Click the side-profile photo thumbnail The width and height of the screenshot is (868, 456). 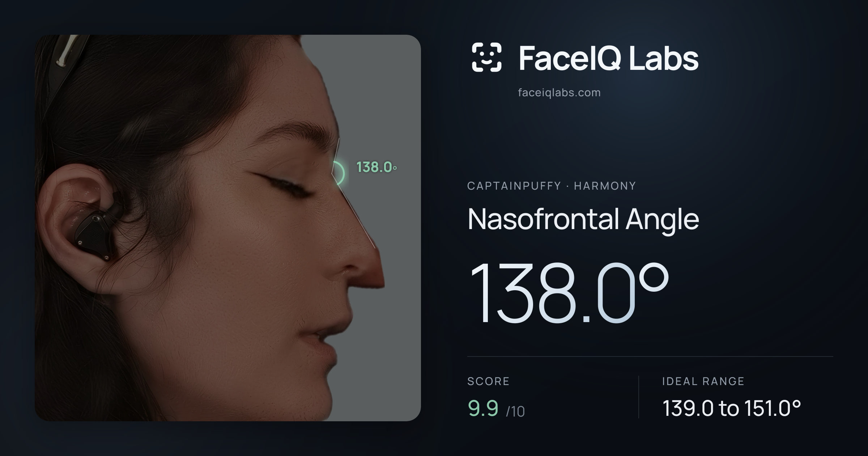[228, 228]
